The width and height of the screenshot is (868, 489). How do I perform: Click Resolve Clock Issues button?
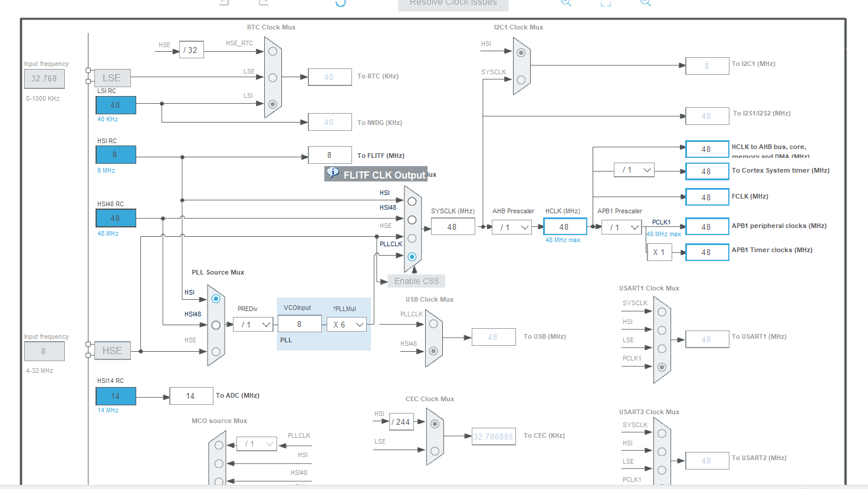[453, 4]
